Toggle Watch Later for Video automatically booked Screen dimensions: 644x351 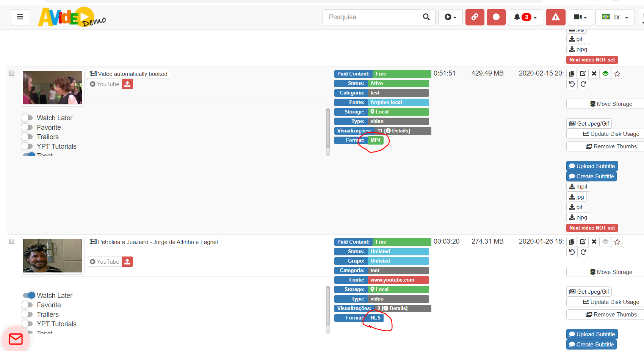coord(27,118)
